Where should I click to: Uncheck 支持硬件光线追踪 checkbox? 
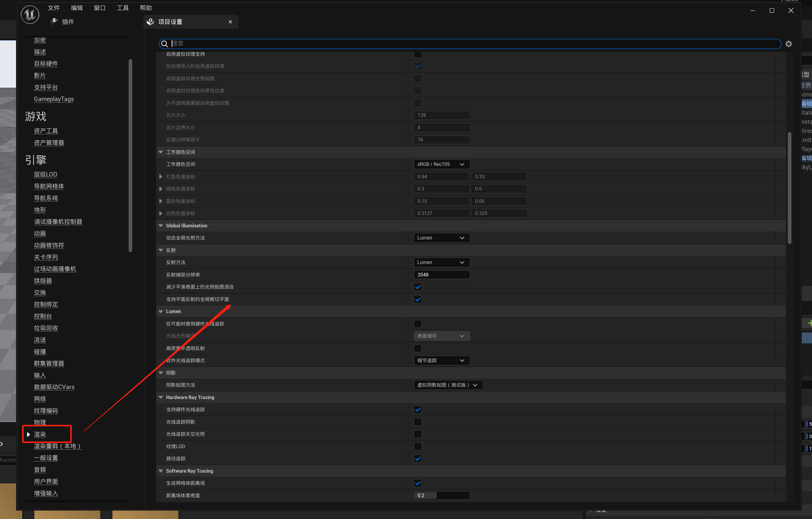[417, 409]
